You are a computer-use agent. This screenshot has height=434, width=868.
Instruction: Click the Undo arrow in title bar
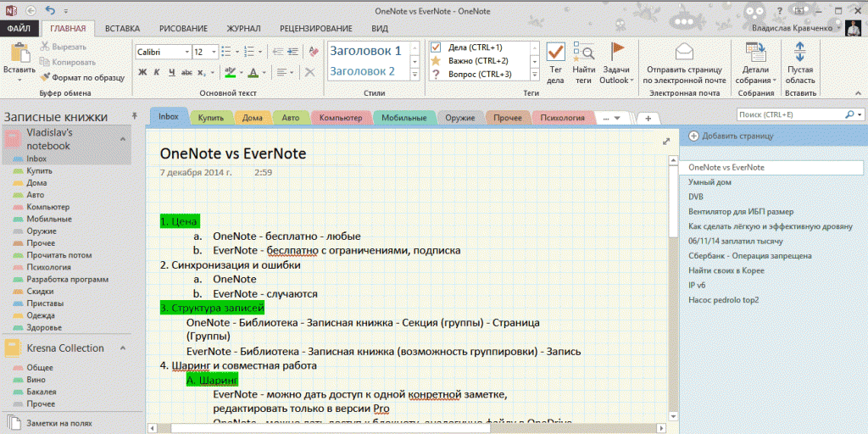point(50,10)
